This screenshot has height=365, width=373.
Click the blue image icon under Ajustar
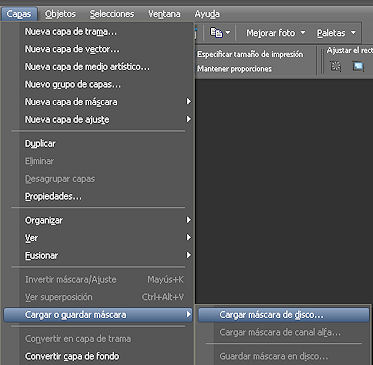tap(358, 66)
